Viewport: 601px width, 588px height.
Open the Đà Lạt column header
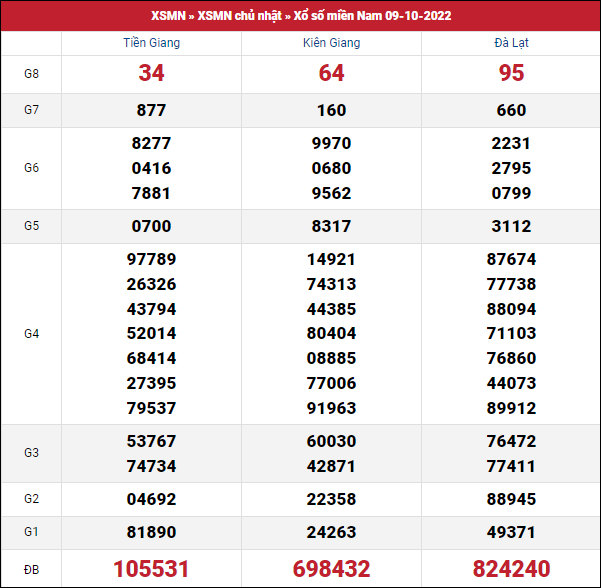point(511,43)
